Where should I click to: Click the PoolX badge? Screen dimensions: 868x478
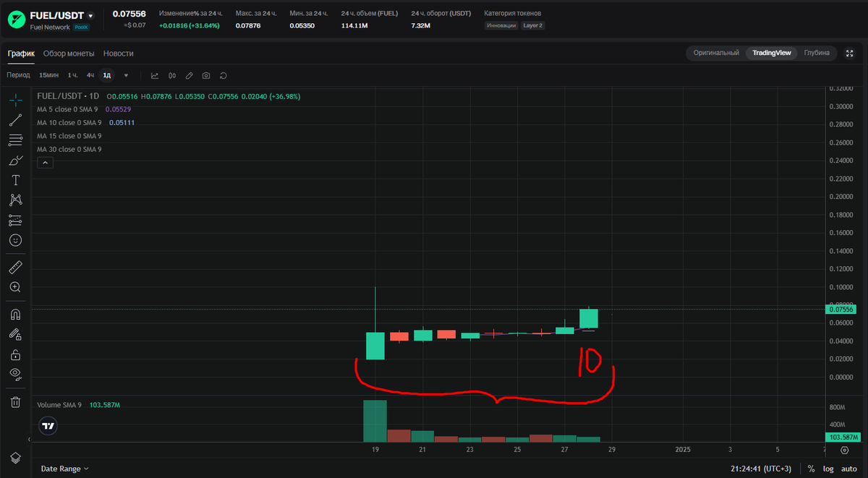click(81, 27)
